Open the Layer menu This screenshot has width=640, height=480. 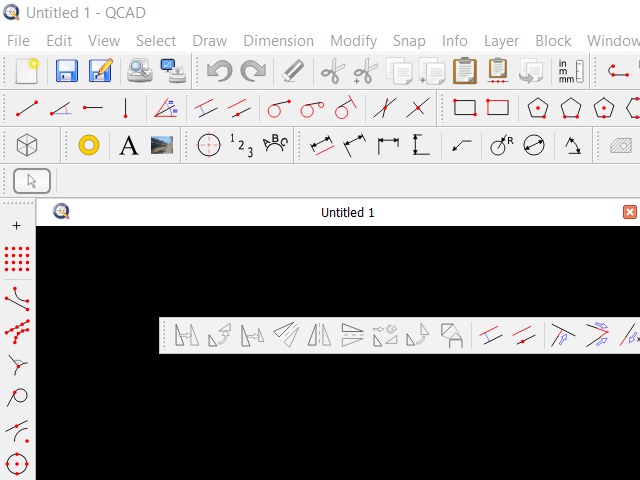(x=501, y=41)
